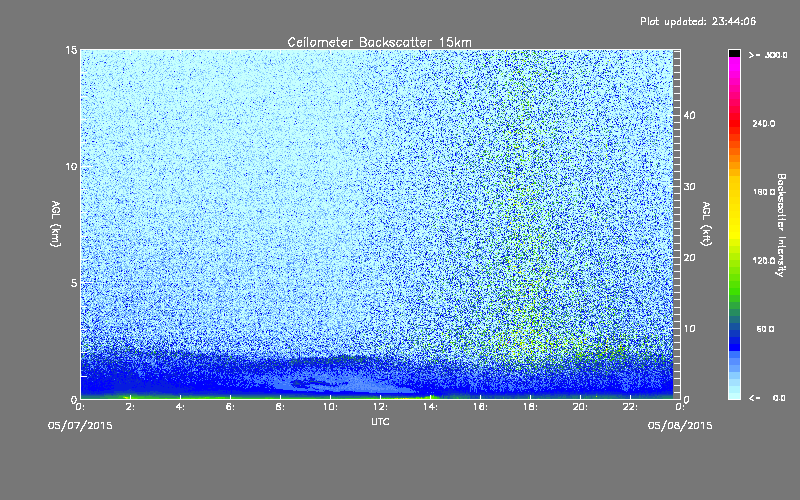Viewport: 800px width, 500px height.
Task: Click the "12:" hour tick on the UTC axis
Action: point(380,407)
